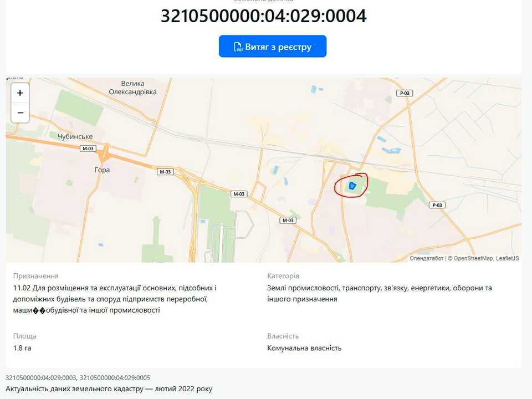Click the Гора village label on map
532x399 pixels.
click(x=102, y=170)
